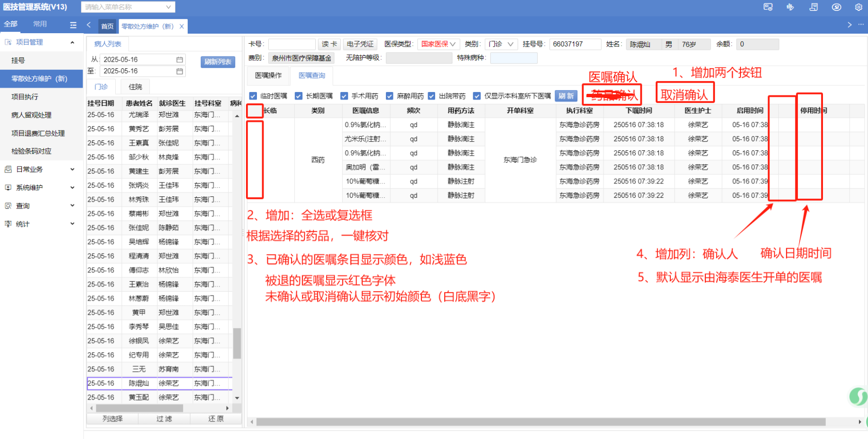The width and height of the screenshot is (868, 439).
Task: Go to the 首页 tab
Action: (108, 27)
